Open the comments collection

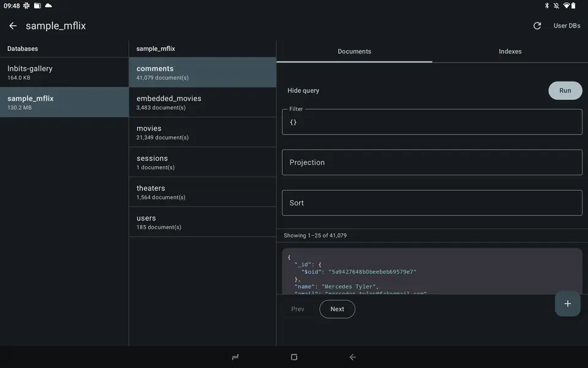point(203,72)
